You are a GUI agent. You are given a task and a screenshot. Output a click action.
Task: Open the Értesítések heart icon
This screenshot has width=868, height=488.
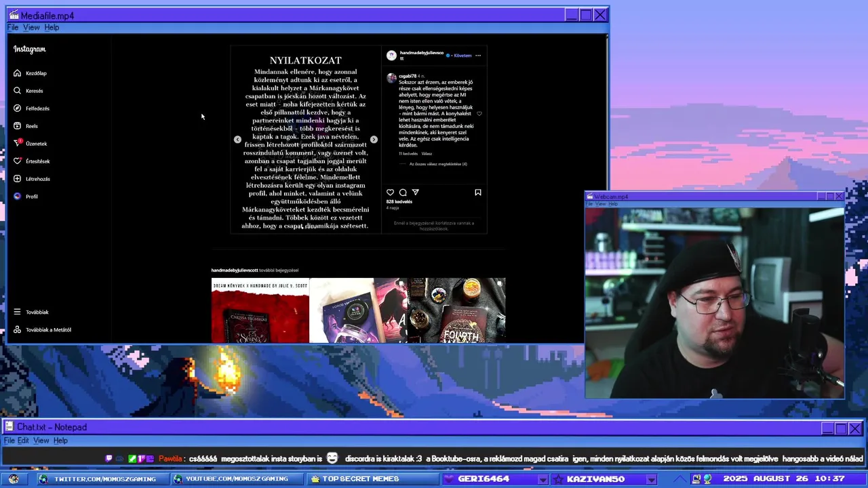pyautogui.click(x=18, y=161)
